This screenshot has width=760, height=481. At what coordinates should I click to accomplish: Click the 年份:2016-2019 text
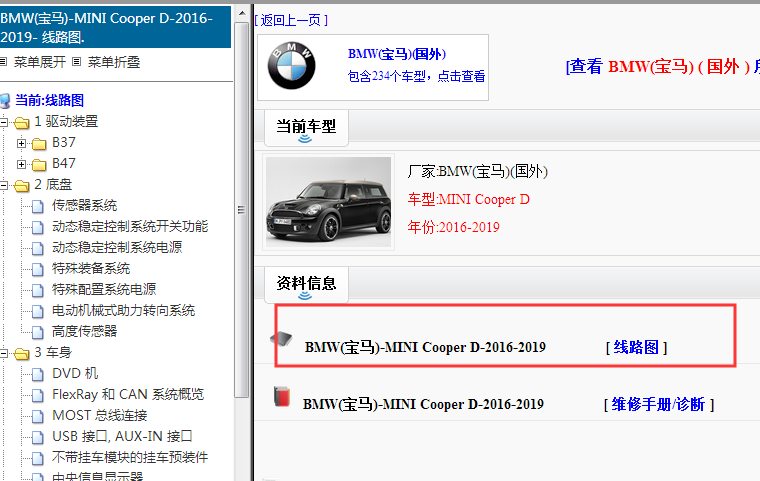454,227
